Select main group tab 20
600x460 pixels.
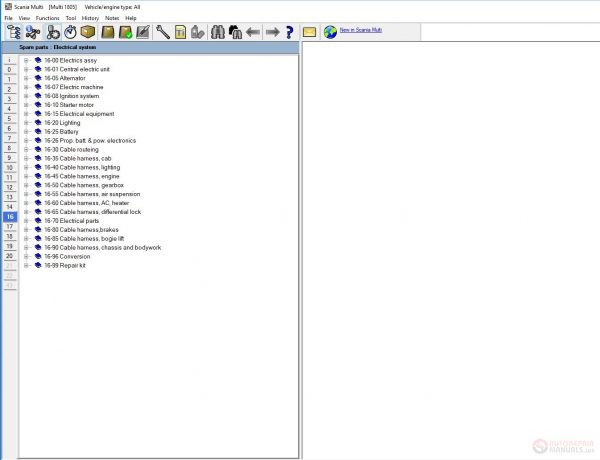point(10,256)
